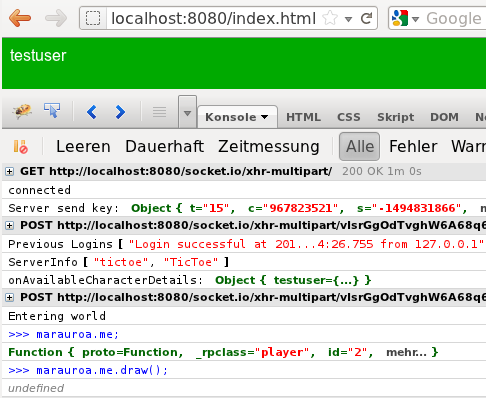The height and width of the screenshot is (398, 486).
Task: Click inside the Google search field
Action: pyautogui.click(x=455, y=18)
